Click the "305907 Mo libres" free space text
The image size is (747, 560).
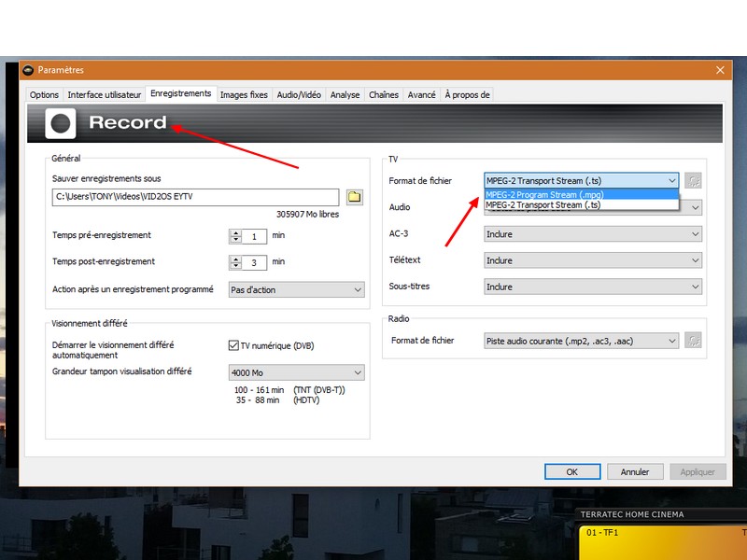307,215
